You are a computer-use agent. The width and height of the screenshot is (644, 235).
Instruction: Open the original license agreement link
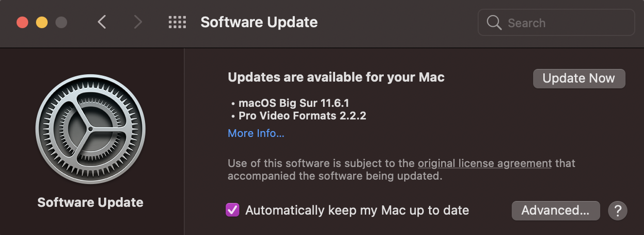484,163
